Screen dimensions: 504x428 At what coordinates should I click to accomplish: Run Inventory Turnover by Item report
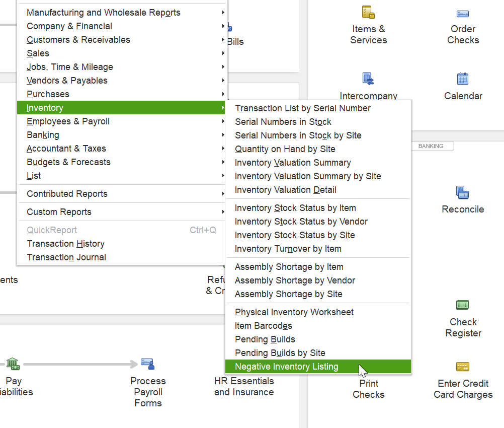318,249
